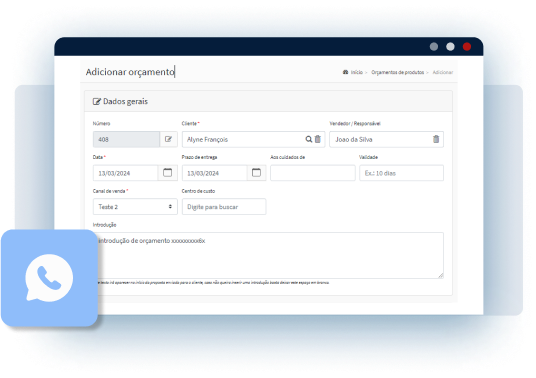536x378 pixels.
Task: Click the Cliente field with Alyne François
Action: point(253,139)
